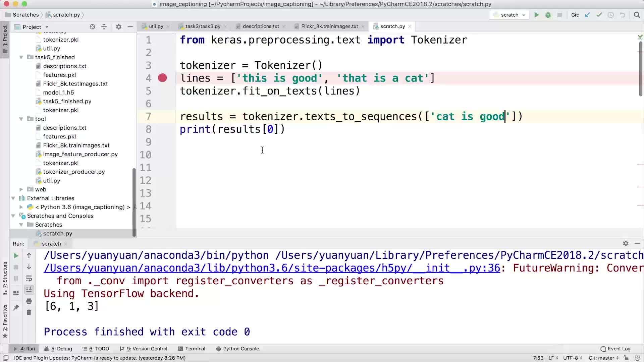Open Search Everywhere magnifier icon
644x362 pixels.
tap(637, 15)
